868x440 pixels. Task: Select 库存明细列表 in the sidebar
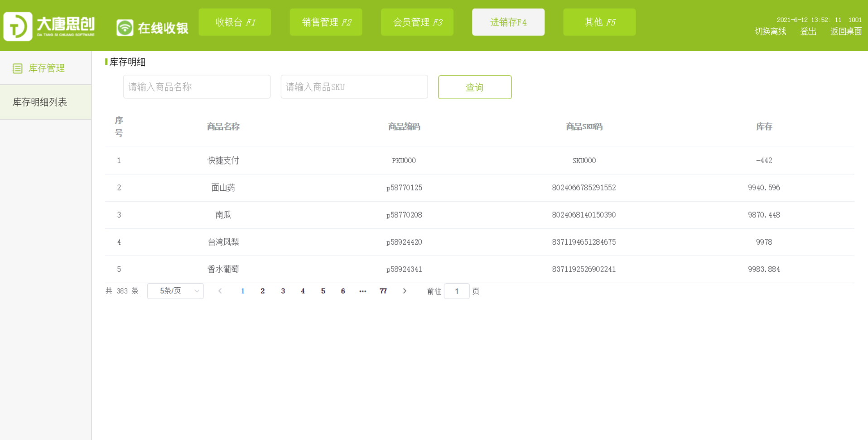pos(40,102)
